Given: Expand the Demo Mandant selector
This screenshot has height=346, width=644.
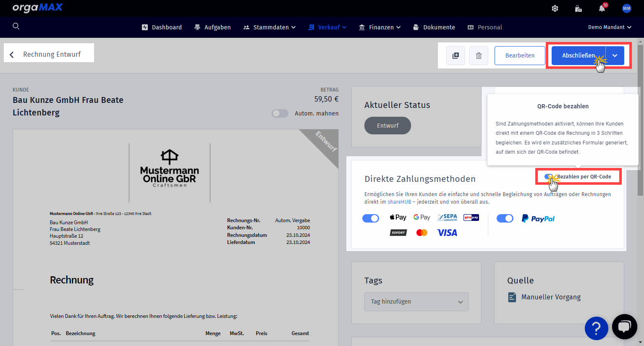Looking at the screenshot, I should coord(610,27).
